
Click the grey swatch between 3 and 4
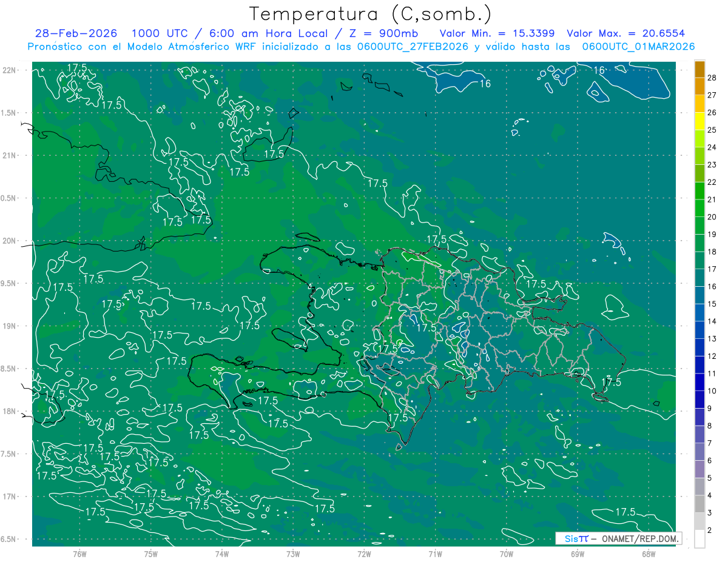tap(699, 504)
